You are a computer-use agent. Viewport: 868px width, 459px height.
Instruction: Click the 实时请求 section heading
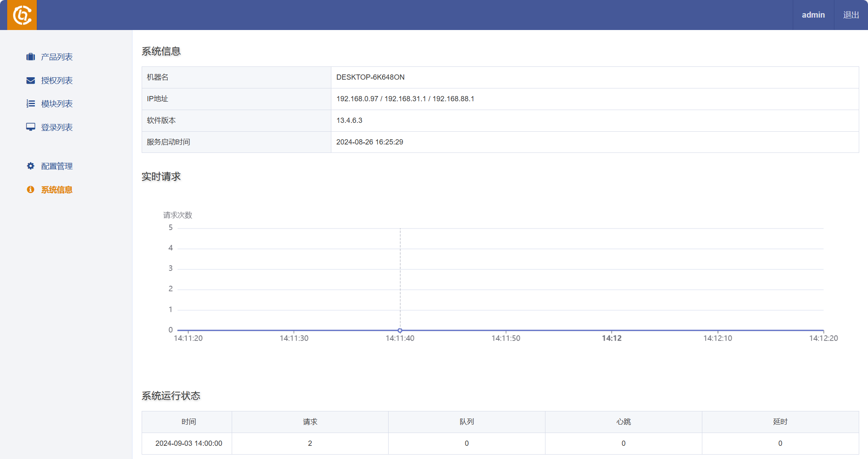click(161, 176)
